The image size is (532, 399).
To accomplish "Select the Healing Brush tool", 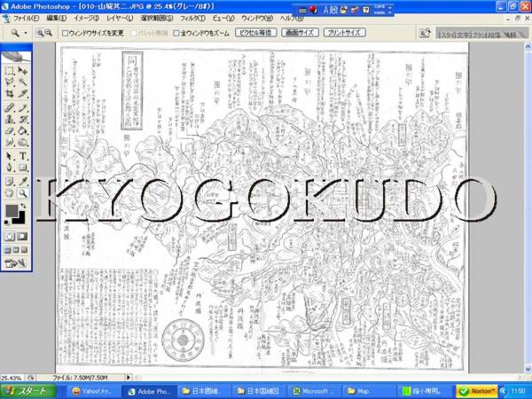I will tap(10, 108).
